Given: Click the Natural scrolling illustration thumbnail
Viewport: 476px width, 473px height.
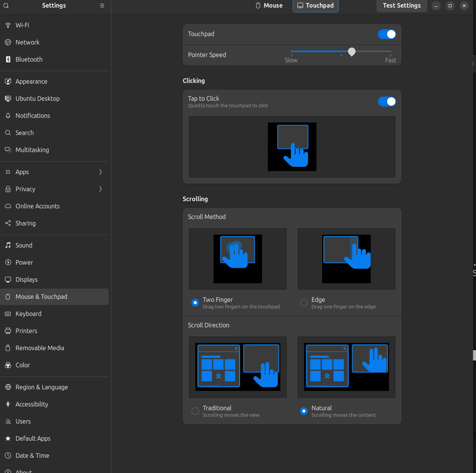Looking at the screenshot, I should point(346,367).
